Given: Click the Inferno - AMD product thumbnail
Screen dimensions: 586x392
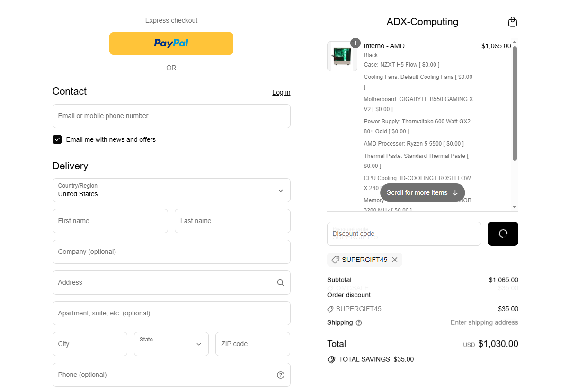Looking at the screenshot, I should 342,56.
